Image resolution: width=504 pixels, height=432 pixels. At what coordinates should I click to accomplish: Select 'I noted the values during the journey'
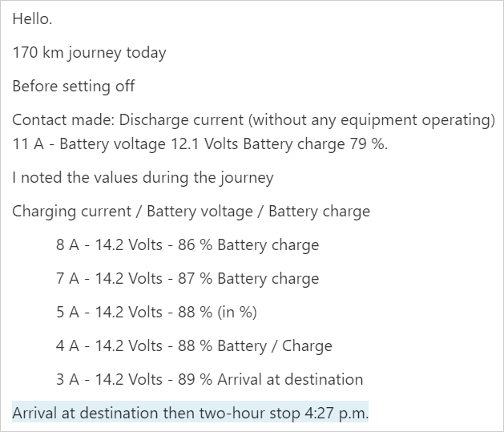pyautogui.click(x=143, y=178)
